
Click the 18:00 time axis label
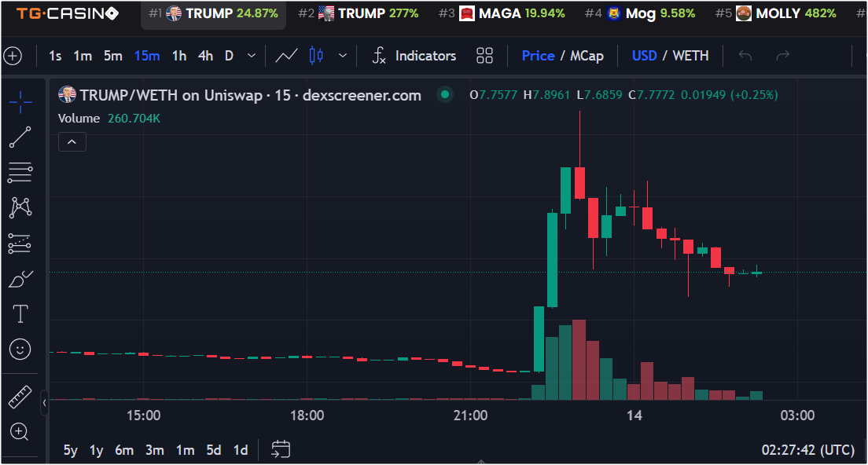[x=307, y=416]
